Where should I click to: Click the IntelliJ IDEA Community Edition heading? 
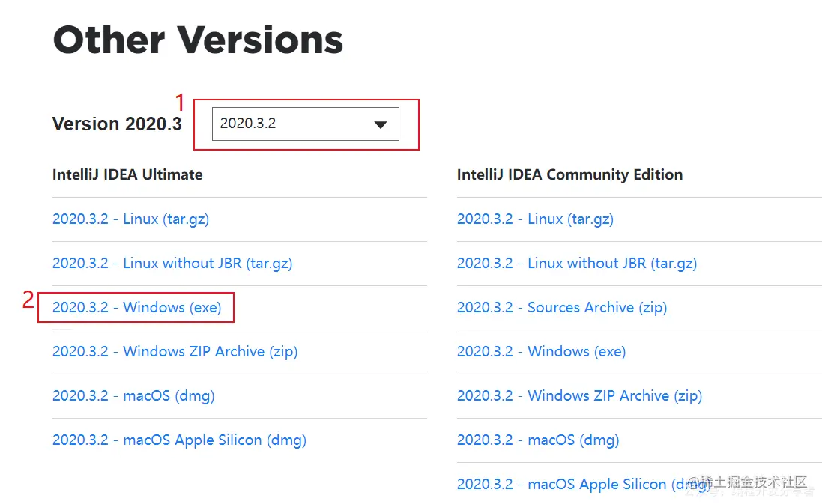point(569,174)
